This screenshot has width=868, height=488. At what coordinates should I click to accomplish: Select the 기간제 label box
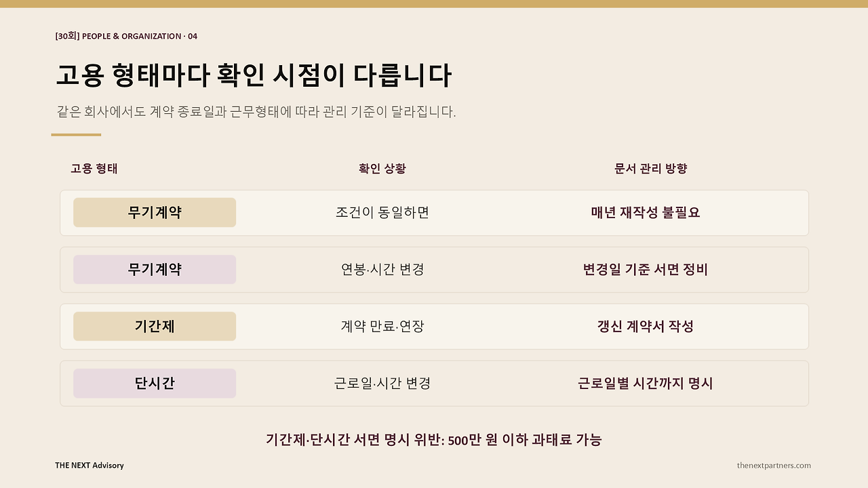[155, 326]
